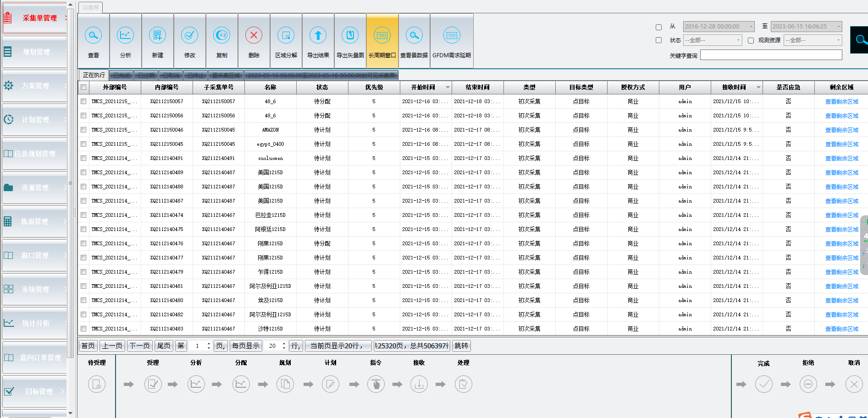This screenshot has width=868, height=418.
Task: Check the row with internal ID XQ2112150056
Action: [x=83, y=115]
